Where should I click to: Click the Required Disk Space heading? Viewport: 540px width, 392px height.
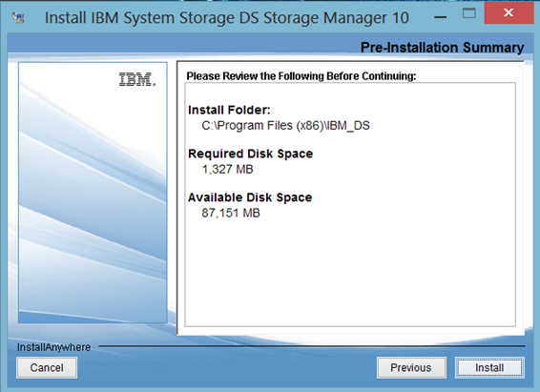pyautogui.click(x=250, y=154)
